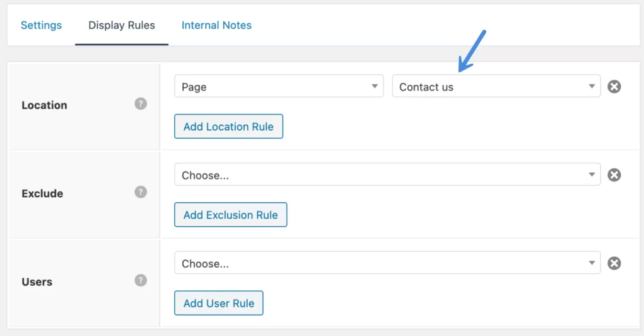Remove the Exclude rule with the X icon

point(614,175)
